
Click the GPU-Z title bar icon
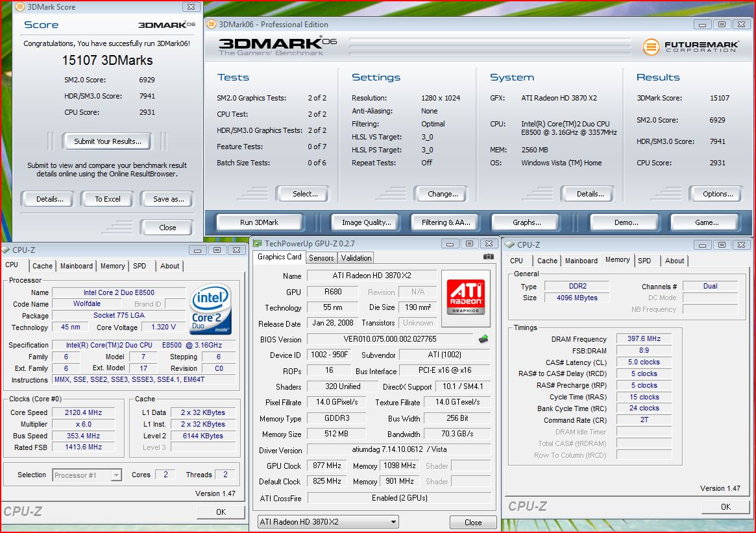point(258,243)
